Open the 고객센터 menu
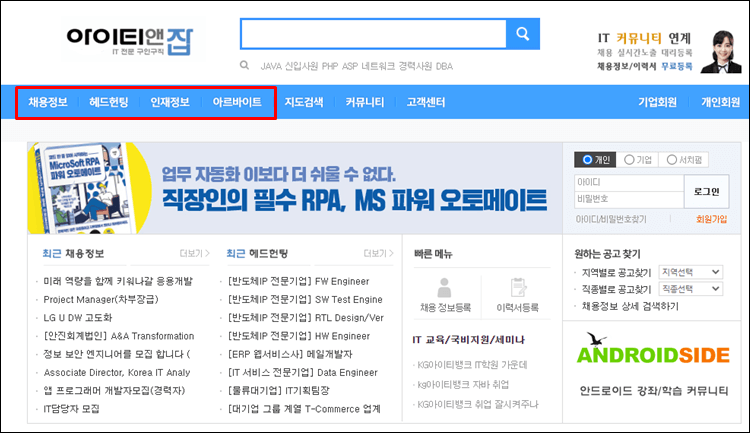The image size is (750, 433). [x=426, y=102]
